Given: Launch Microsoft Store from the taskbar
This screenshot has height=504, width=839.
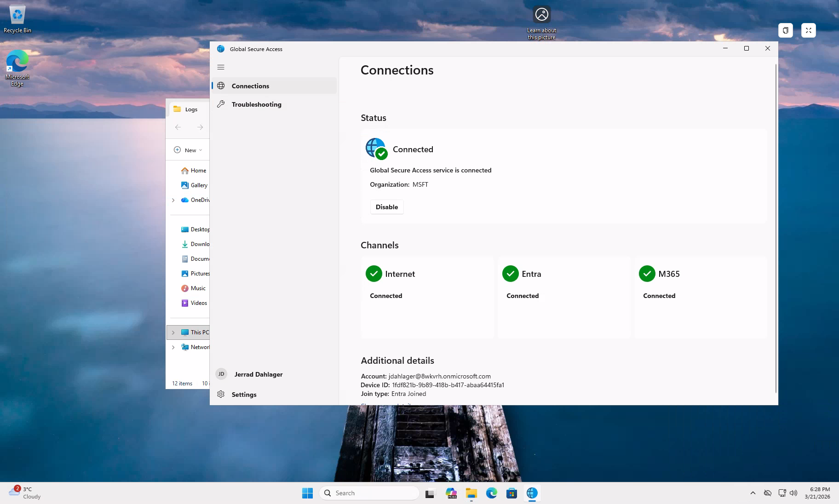Looking at the screenshot, I should point(511,493).
